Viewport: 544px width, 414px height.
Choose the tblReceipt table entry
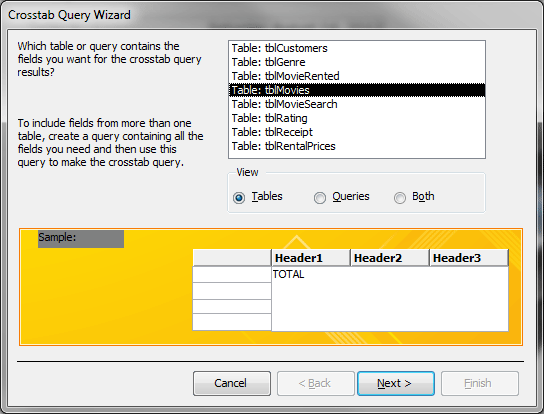click(357, 132)
